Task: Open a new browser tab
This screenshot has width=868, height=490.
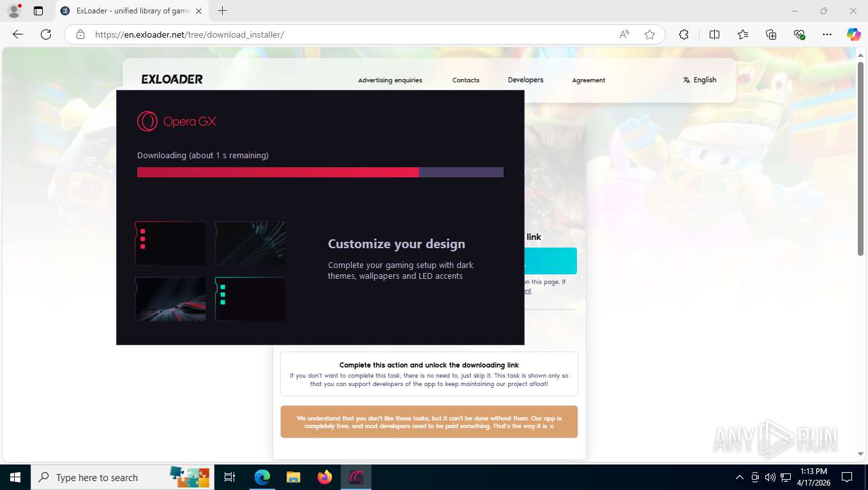Action: (x=222, y=11)
